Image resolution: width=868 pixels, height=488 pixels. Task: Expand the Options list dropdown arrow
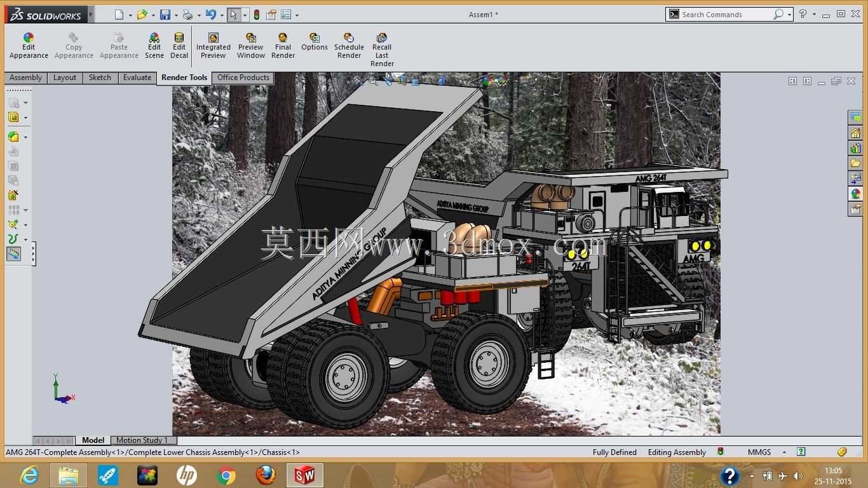(x=297, y=15)
